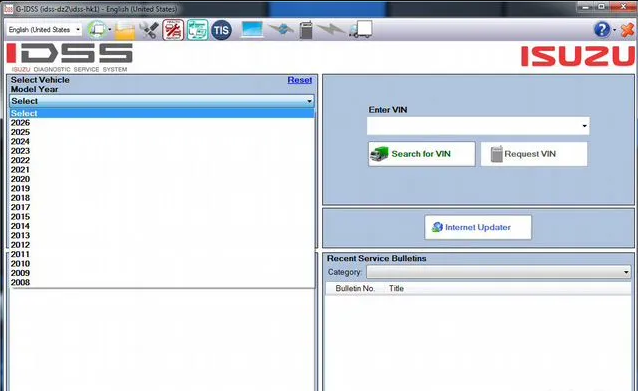
Task: Open the blue Help question mark icon
Action: click(602, 30)
